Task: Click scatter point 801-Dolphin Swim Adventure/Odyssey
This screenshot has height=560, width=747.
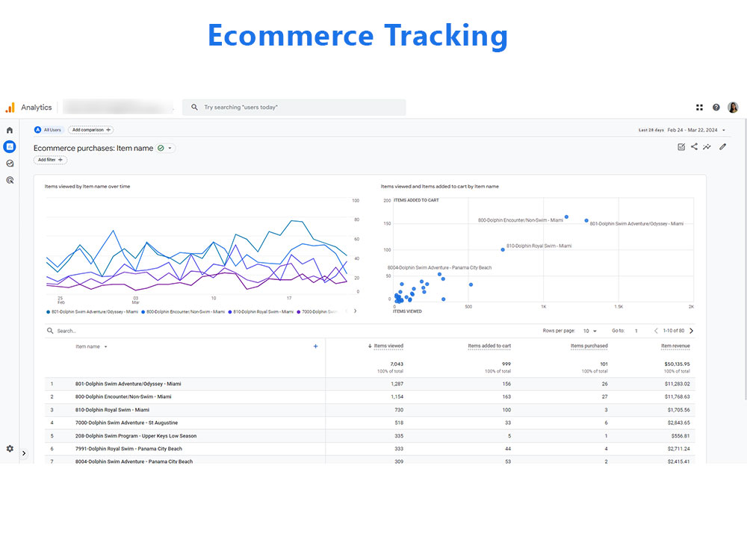Action: [586, 220]
